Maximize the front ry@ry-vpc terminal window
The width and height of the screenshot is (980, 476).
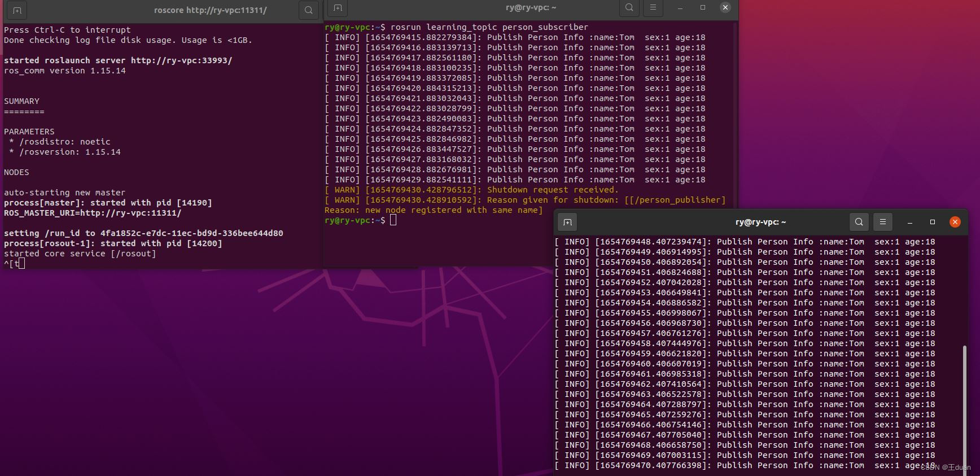[933, 222]
